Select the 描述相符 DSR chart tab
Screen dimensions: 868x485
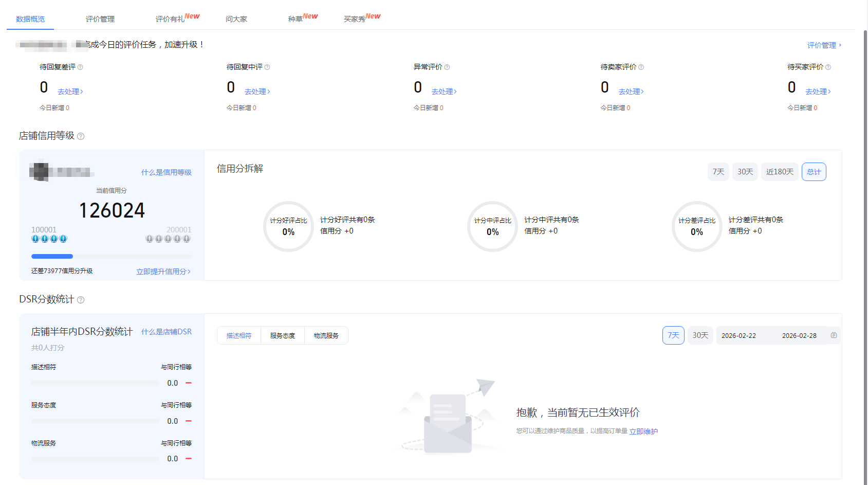[239, 335]
